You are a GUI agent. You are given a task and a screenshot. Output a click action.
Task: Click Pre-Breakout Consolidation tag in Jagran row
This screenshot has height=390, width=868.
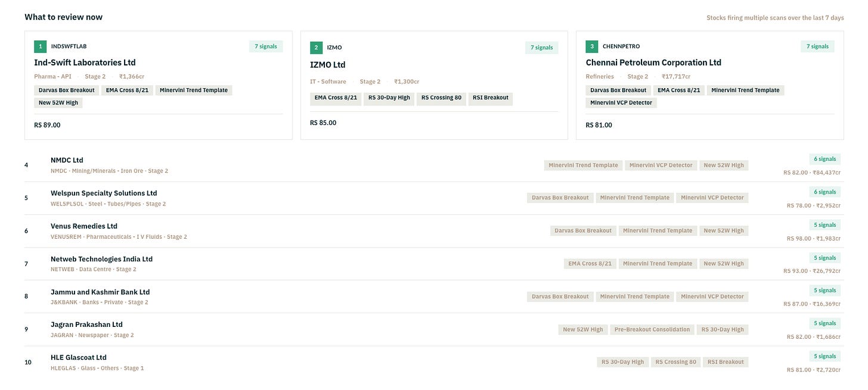(x=652, y=329)
